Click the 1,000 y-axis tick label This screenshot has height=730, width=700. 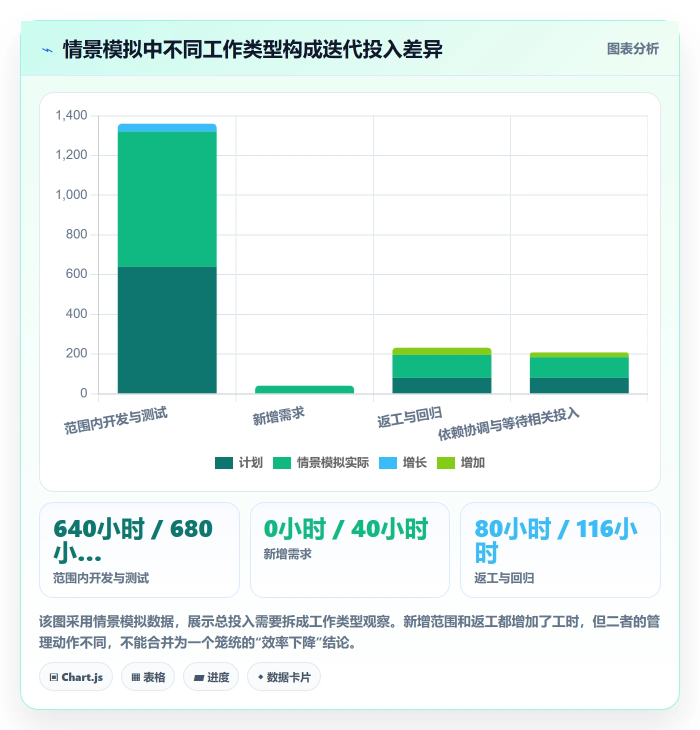point(71,194)
